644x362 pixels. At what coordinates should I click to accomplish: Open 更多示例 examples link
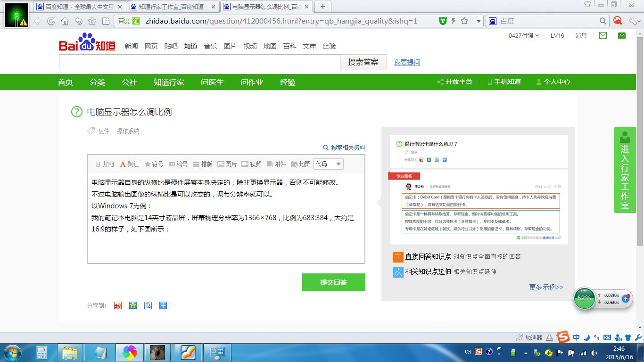pos(545,287)
